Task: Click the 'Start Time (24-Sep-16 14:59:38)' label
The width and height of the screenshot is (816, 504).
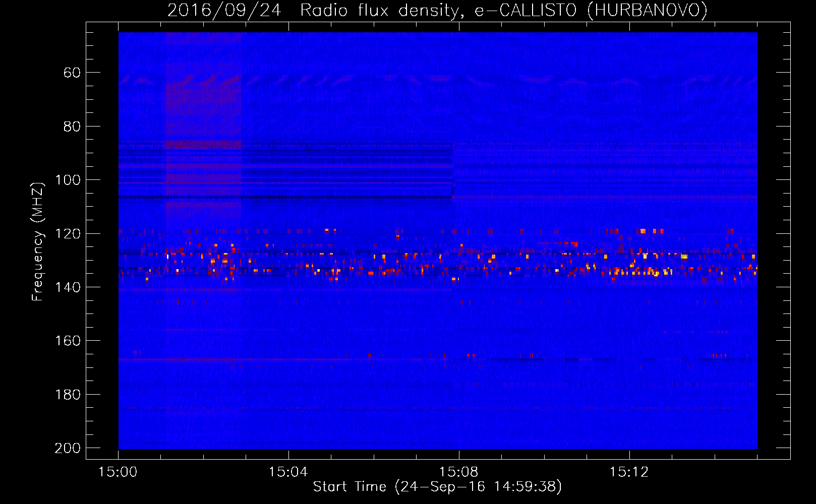Action: coord(437,487)
